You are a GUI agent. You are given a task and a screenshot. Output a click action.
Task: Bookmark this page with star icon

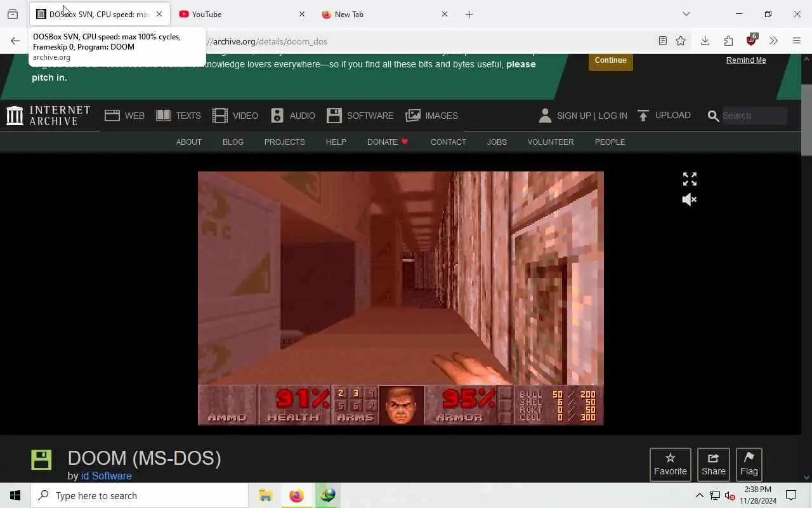click(x=681, y=41)
